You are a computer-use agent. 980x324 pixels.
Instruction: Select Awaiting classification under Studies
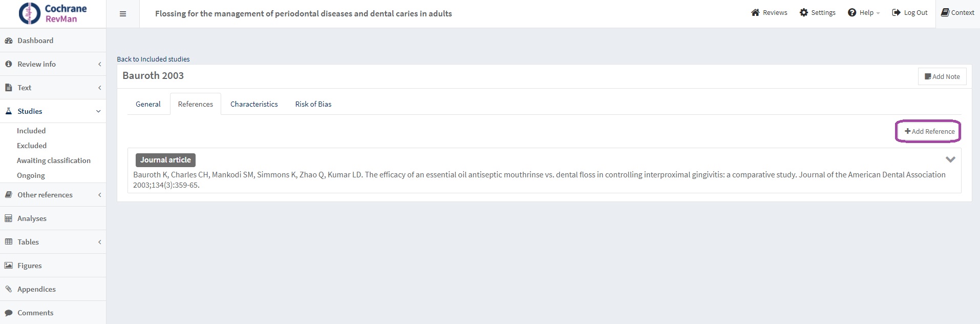tap(54, 160)
